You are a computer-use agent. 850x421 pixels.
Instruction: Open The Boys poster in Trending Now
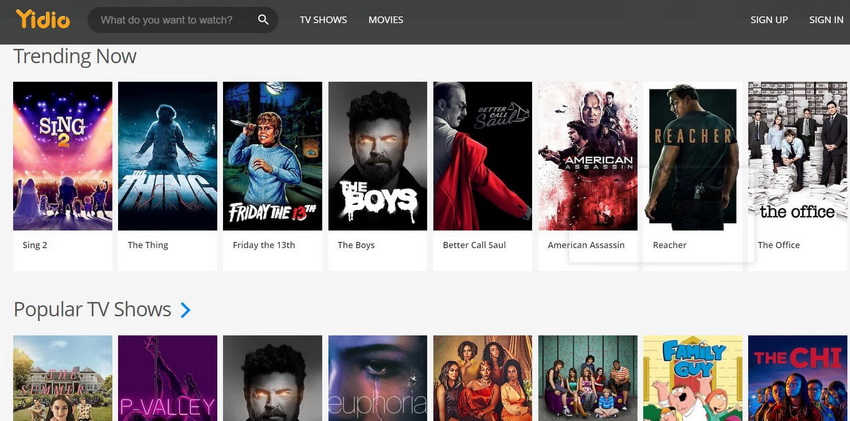coord(377,156)
